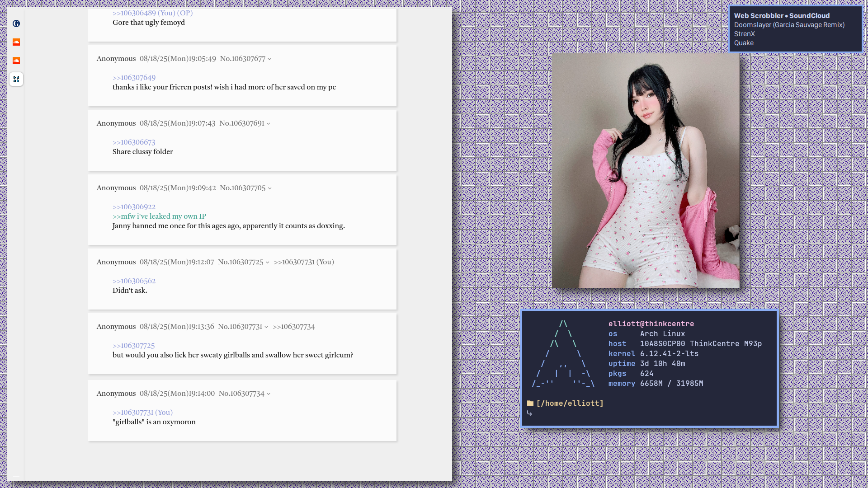Screen dimensions: 868x488
Task: Follow quote link >>106307649
Action: (134, 78)
